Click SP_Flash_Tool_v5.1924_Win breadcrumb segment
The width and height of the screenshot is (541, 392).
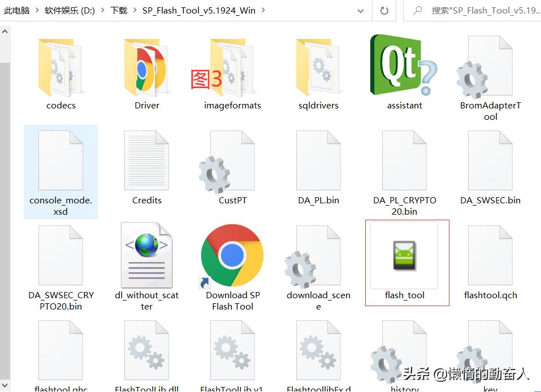[199, 10]
